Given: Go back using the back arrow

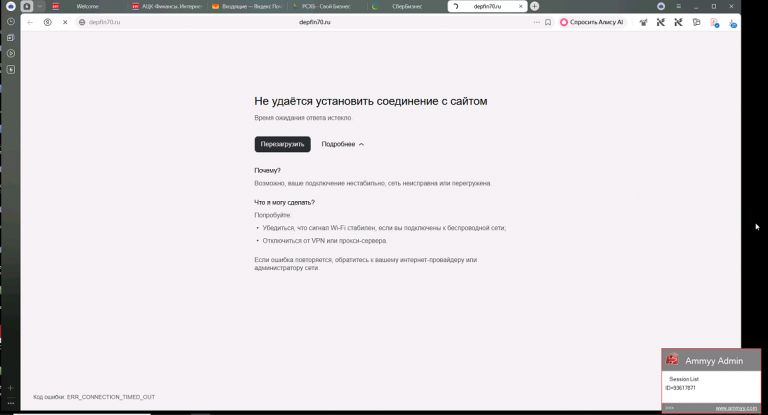Looking at the screenshot, I should click(x=30, y=22).
